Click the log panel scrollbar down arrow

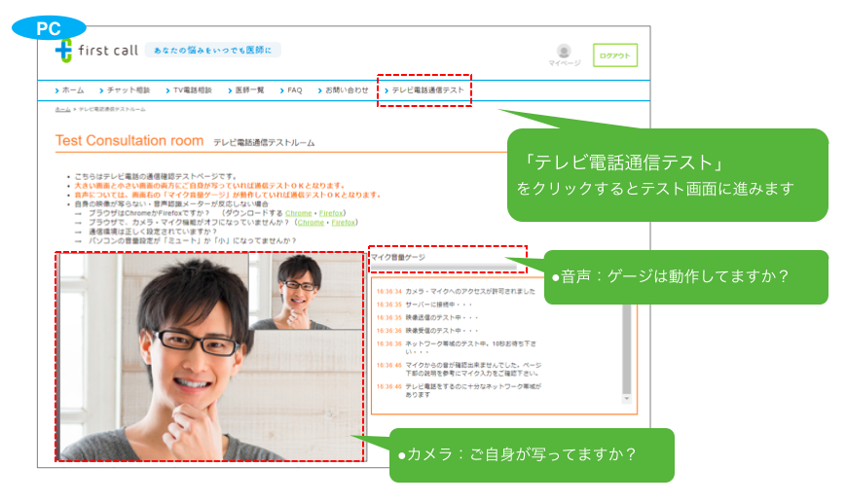click(628, 398)
